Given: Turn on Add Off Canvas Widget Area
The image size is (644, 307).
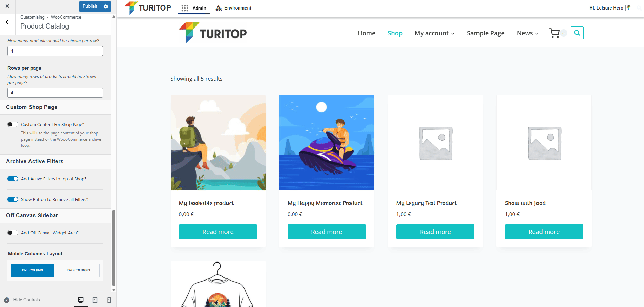Looking at the screenshot, I should [x=13, y=233].
